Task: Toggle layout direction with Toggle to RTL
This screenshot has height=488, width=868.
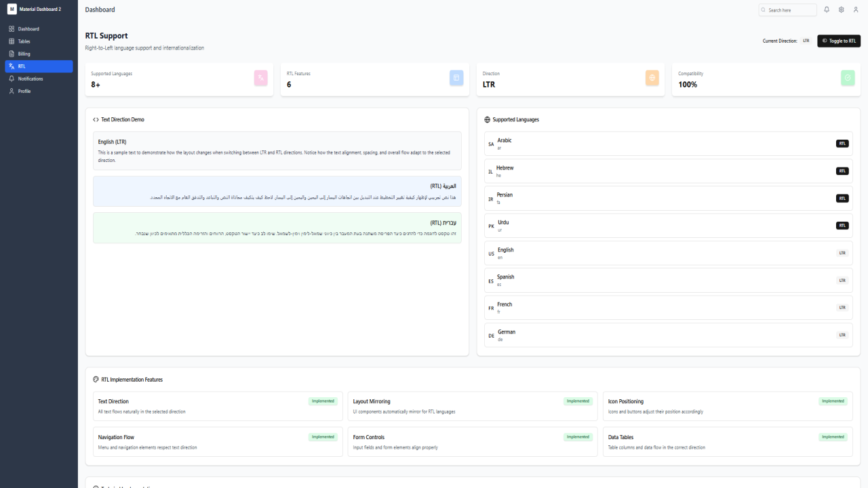Action: click(839, 41)
